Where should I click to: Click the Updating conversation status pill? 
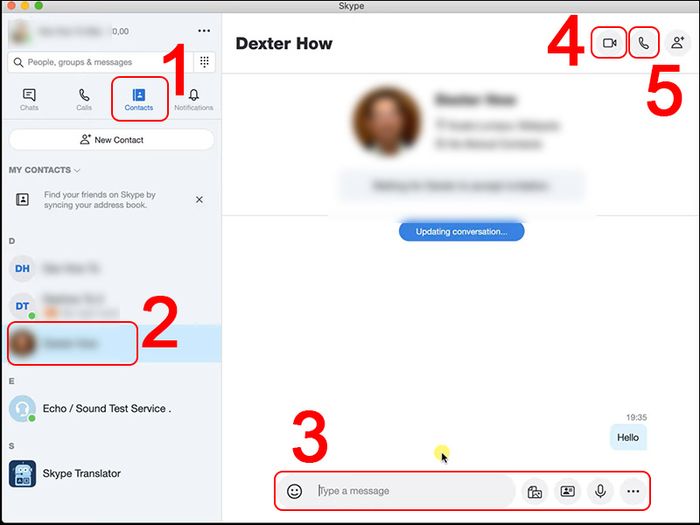point(462,231)
